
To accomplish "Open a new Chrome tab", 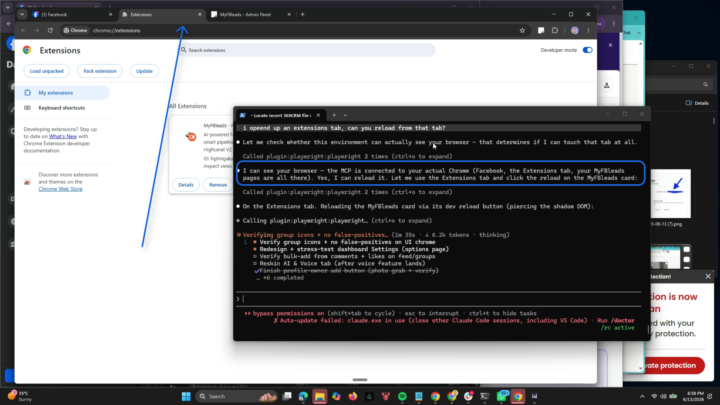I will (302, 15).
